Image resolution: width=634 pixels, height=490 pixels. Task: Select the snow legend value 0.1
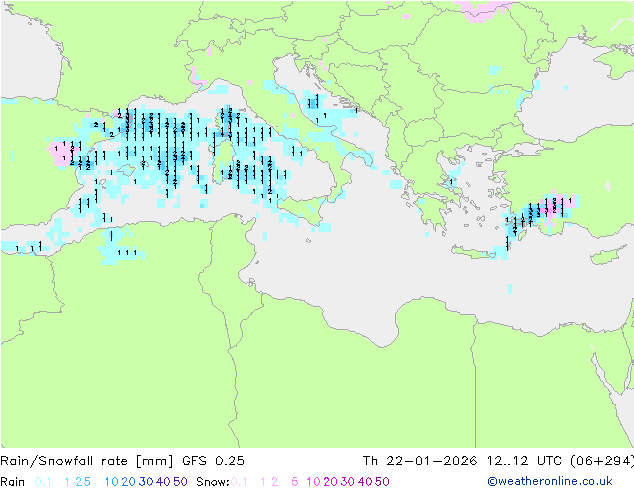[x=239, y=482]
